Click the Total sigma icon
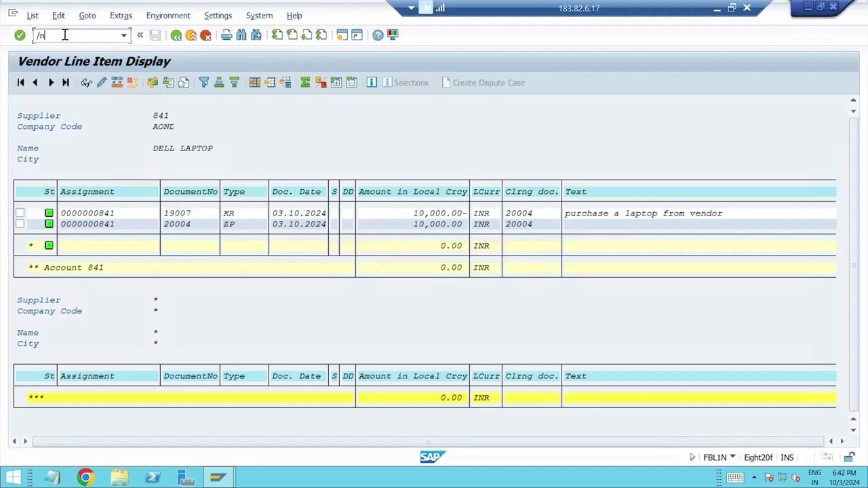This screenshot has width=868, height=488. click(x=305, y=83)
